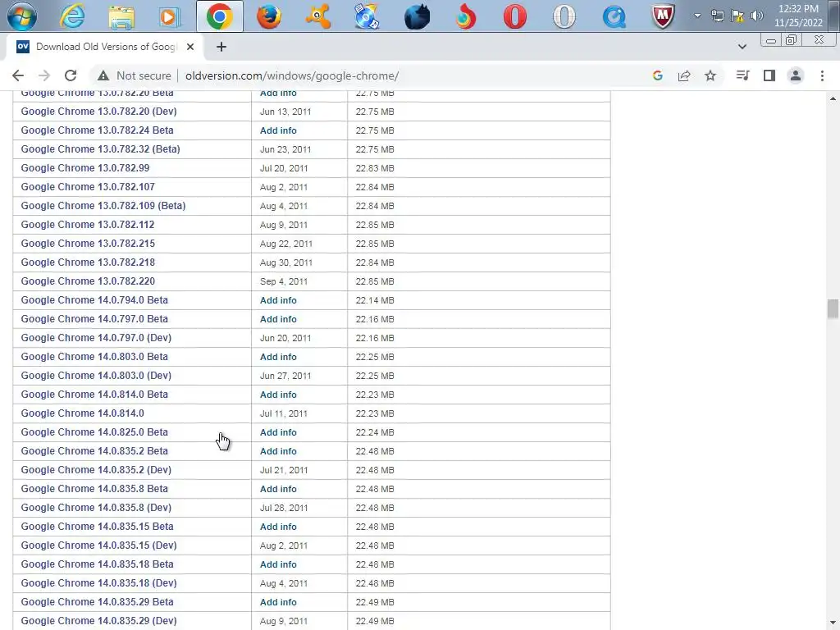Toggle Chrome side panel icon
This screenshot has width=840, height=630.
tap(769, 75)
